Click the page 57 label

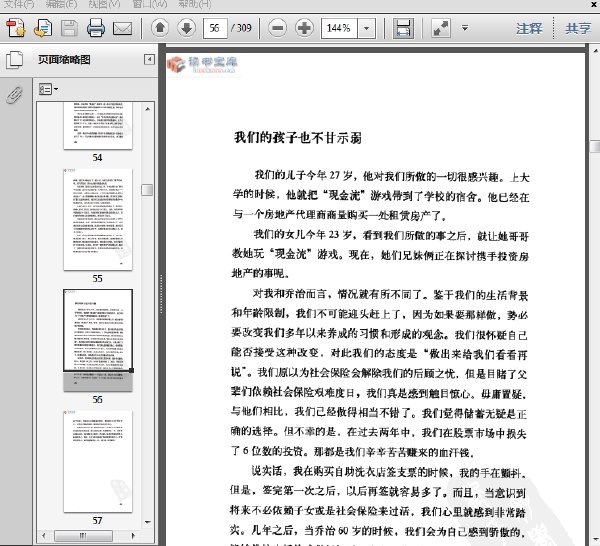pyautogui.click(x=97, y=520)
